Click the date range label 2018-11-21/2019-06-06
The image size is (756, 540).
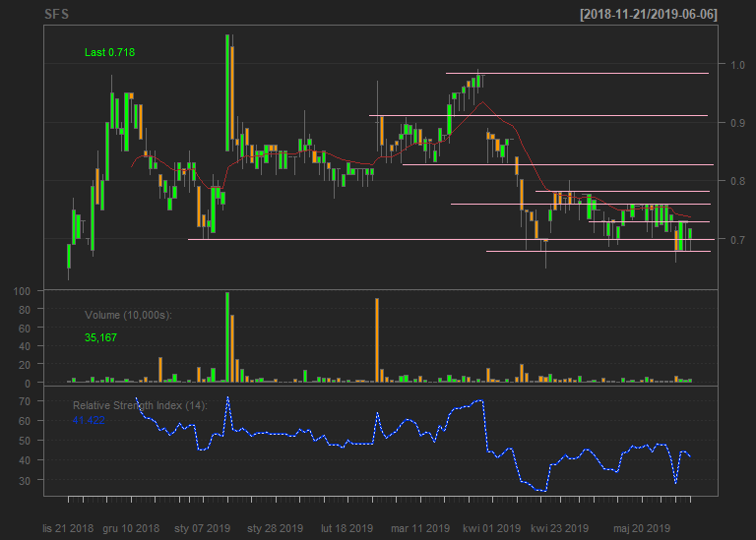point(649,14)
